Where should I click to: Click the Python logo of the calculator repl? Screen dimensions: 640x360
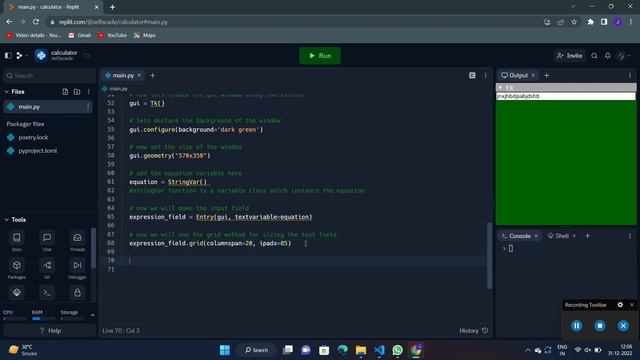point(41,56)
